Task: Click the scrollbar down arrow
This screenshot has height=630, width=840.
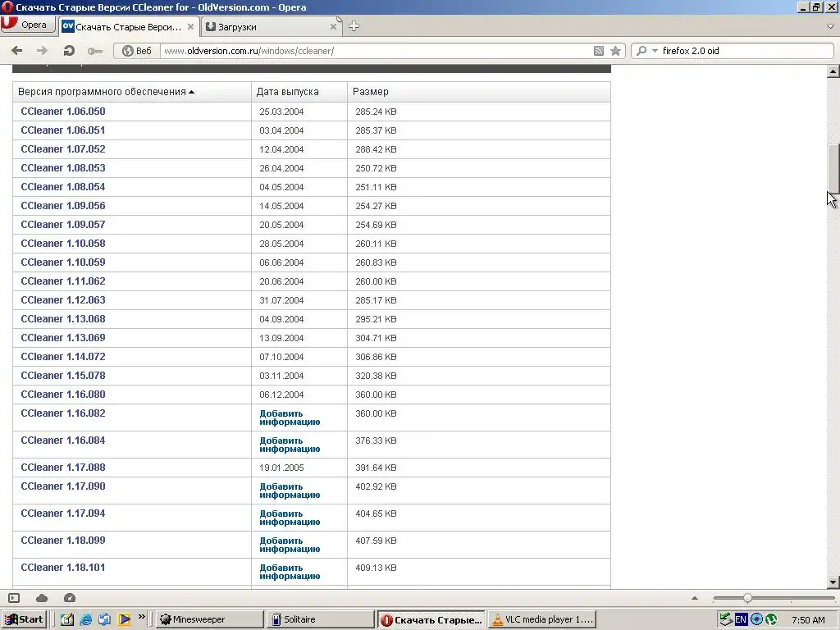Action: 833,582
